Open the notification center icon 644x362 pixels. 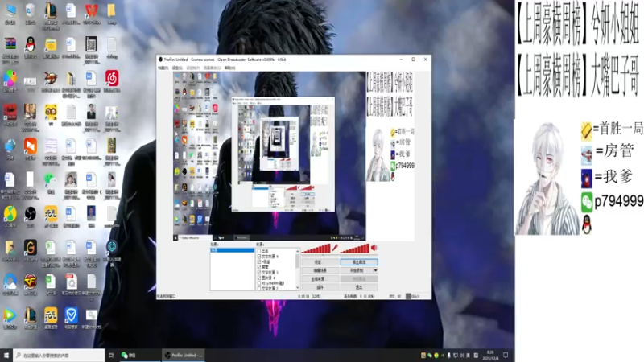coord(506,355)
